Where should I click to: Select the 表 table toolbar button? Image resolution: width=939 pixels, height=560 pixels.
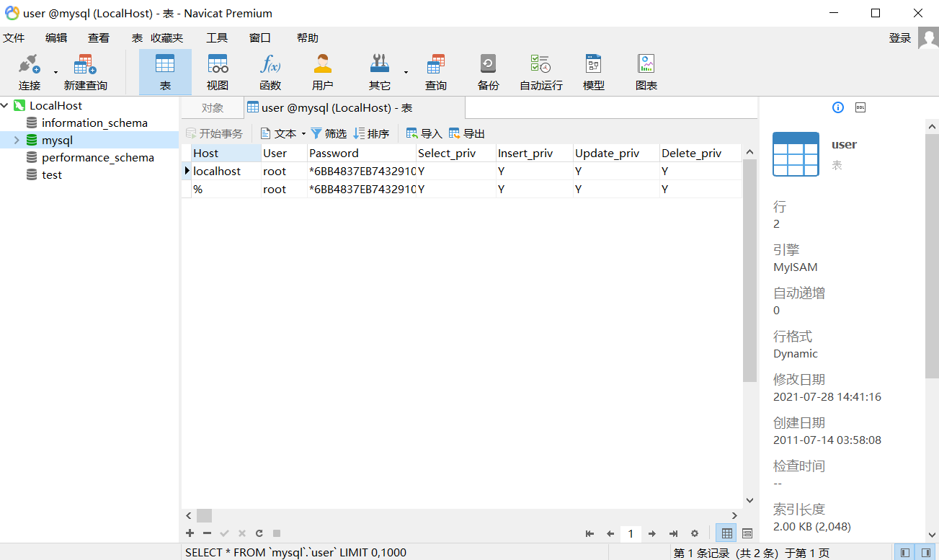point(165,72)
